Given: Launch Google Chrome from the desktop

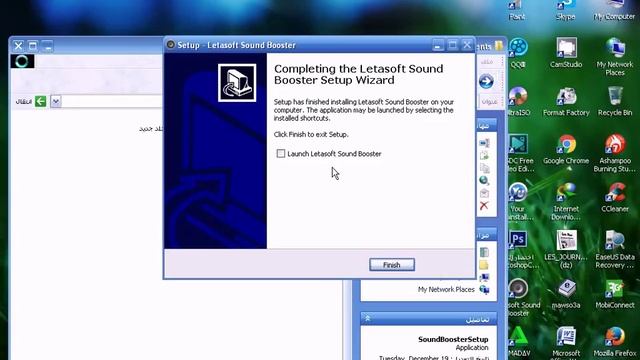Looking at the screenshot, I should [x=566, y=149].
